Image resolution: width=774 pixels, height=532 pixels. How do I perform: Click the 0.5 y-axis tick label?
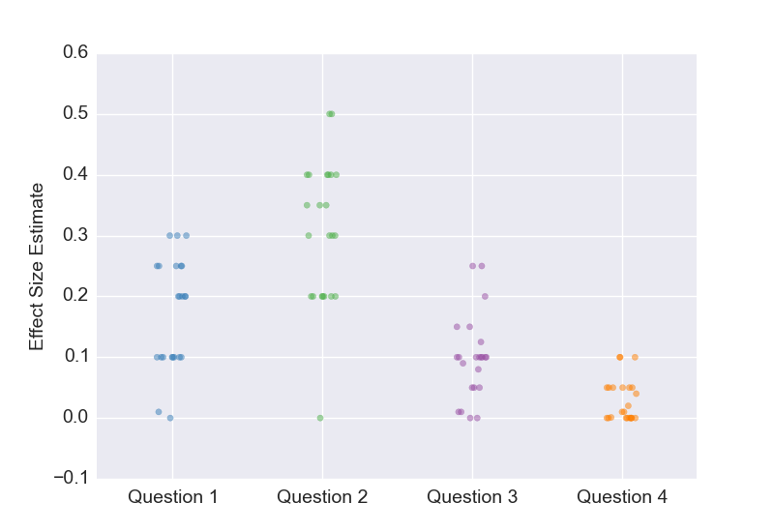[75, 113]
